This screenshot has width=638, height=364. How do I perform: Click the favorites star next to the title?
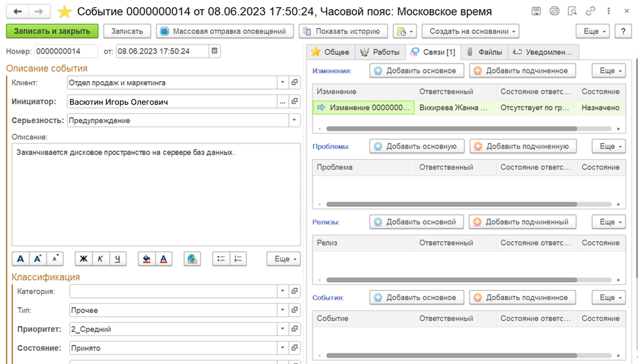pyautogui.click(x=64, y=12)
